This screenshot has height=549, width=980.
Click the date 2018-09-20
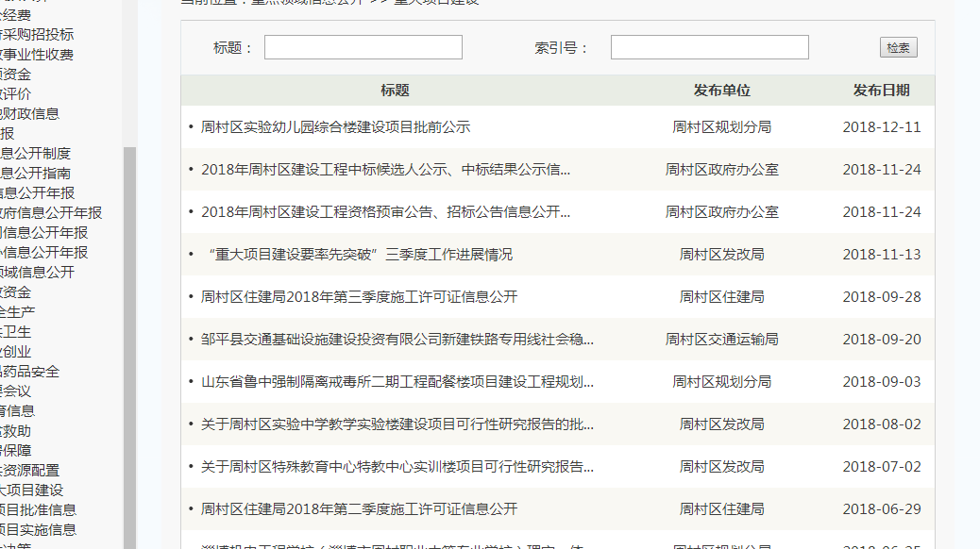tap(882, 340)
